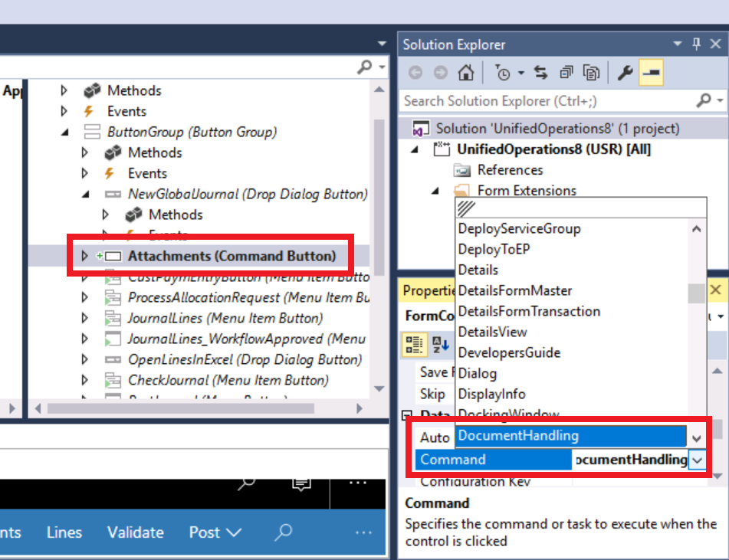This screenshot has width=729, height=560.
Task: Click the Validate button
Action: (136, 532)
